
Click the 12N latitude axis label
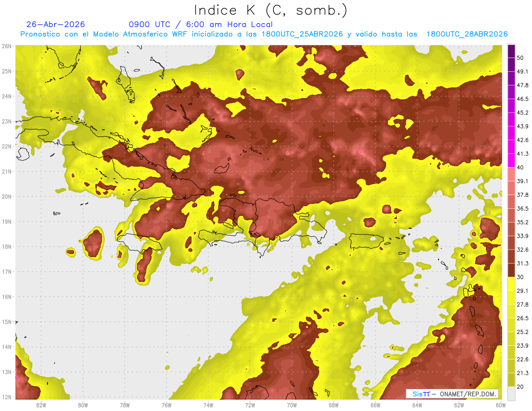6,397
